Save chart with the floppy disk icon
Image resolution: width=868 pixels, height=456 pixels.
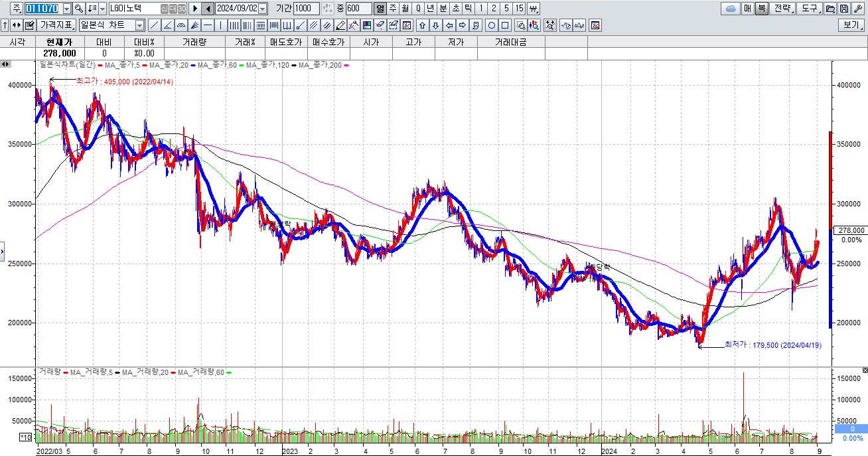pos(843,9)
